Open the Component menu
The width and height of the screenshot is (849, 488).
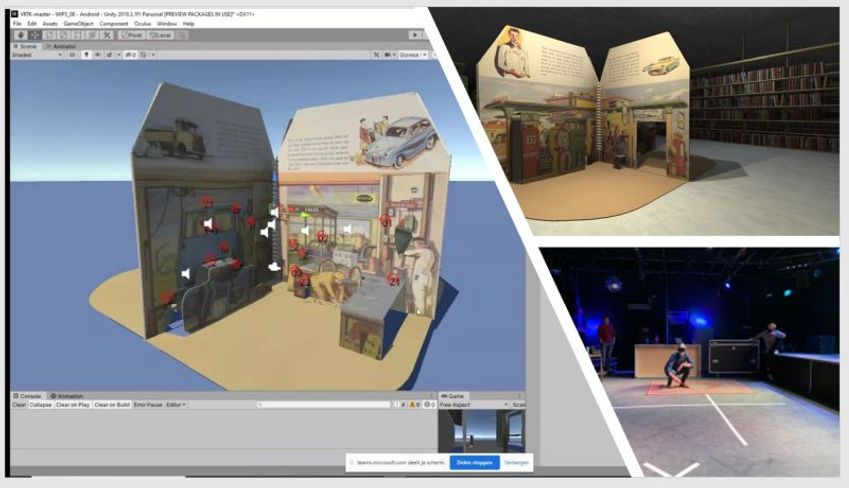pyautogui.click(x=114, y=24)
